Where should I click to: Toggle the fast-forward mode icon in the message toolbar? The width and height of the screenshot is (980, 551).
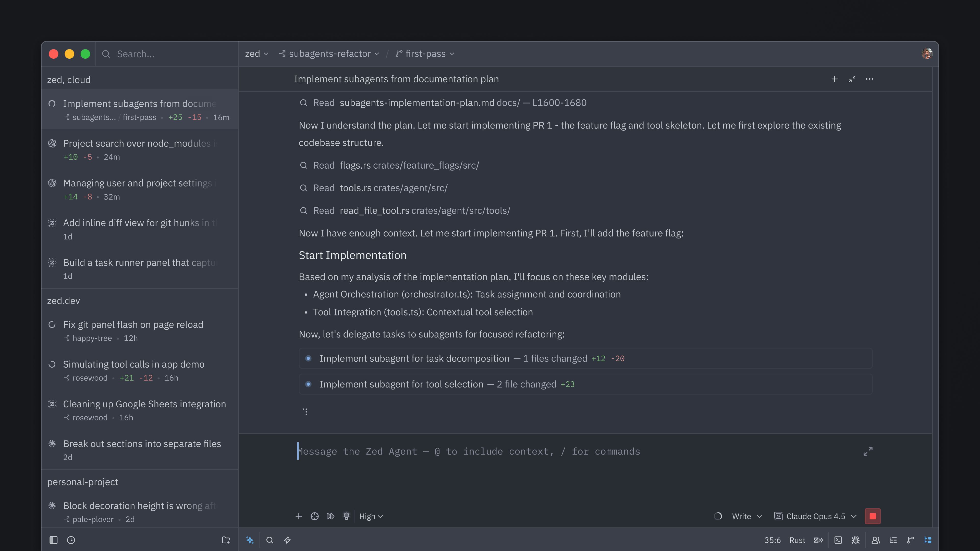point(330,516)
